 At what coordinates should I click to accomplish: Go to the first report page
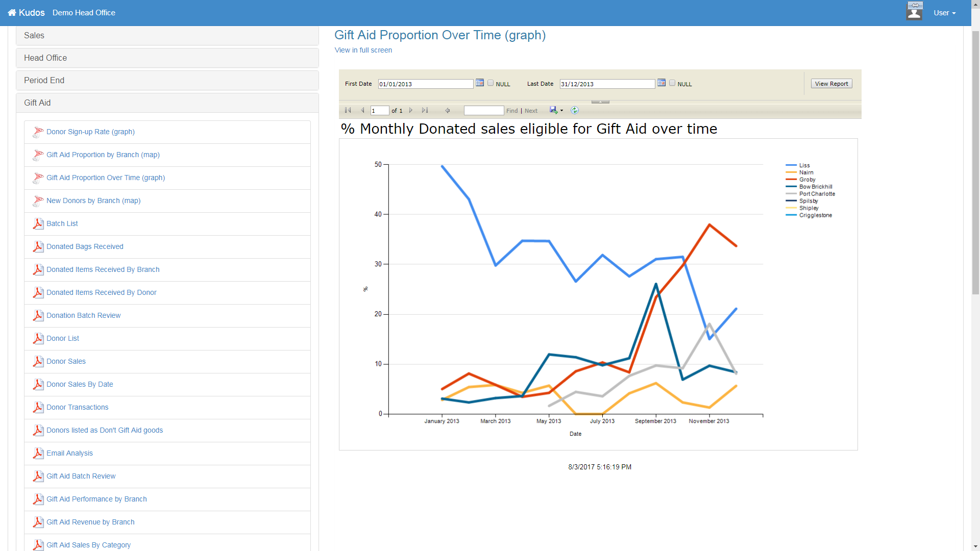tap(348, 110)
